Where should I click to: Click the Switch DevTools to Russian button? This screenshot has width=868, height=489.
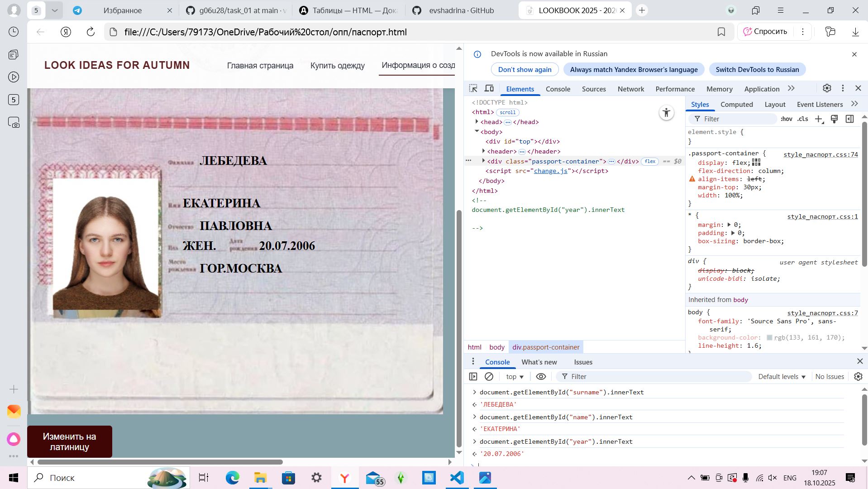coord(757,70)
